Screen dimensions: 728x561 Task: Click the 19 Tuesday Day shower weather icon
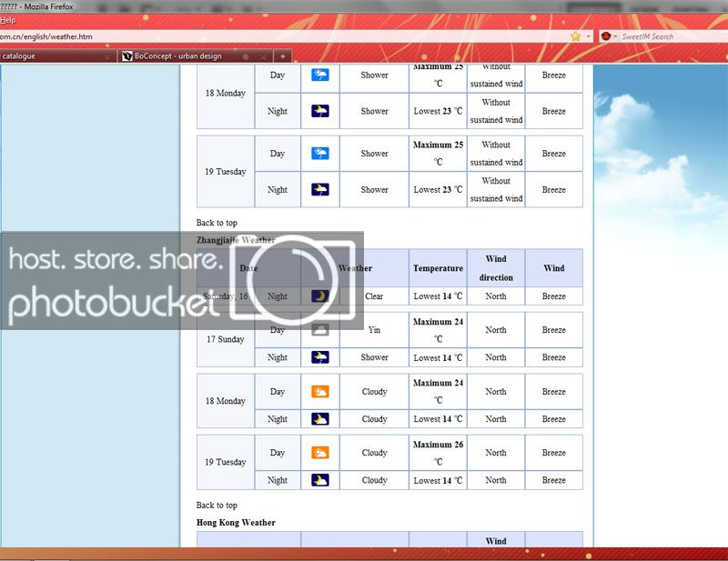320,153
